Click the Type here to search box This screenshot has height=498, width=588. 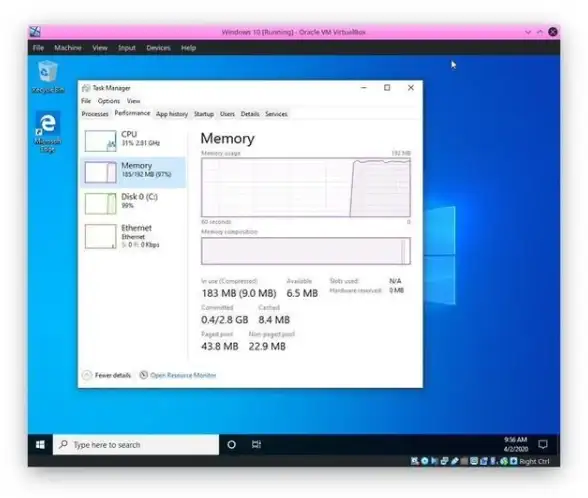136,445
